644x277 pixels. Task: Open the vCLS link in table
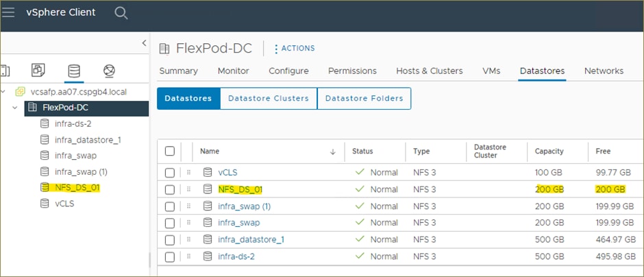click(x=227, y=173)
